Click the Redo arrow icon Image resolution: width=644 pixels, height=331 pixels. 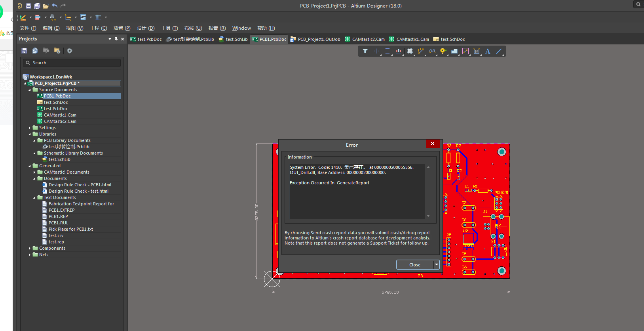pyautogui.click(x=63, y=6)
